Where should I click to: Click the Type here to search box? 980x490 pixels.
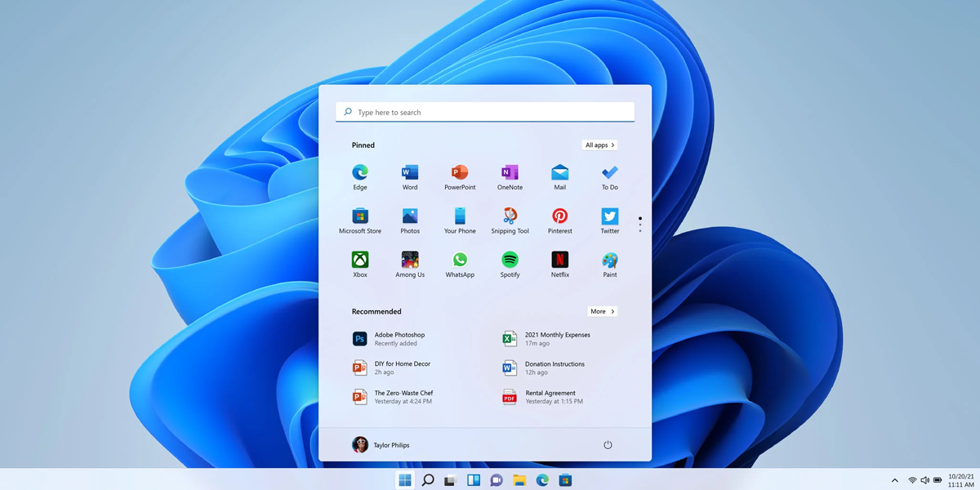click(485, 113)
